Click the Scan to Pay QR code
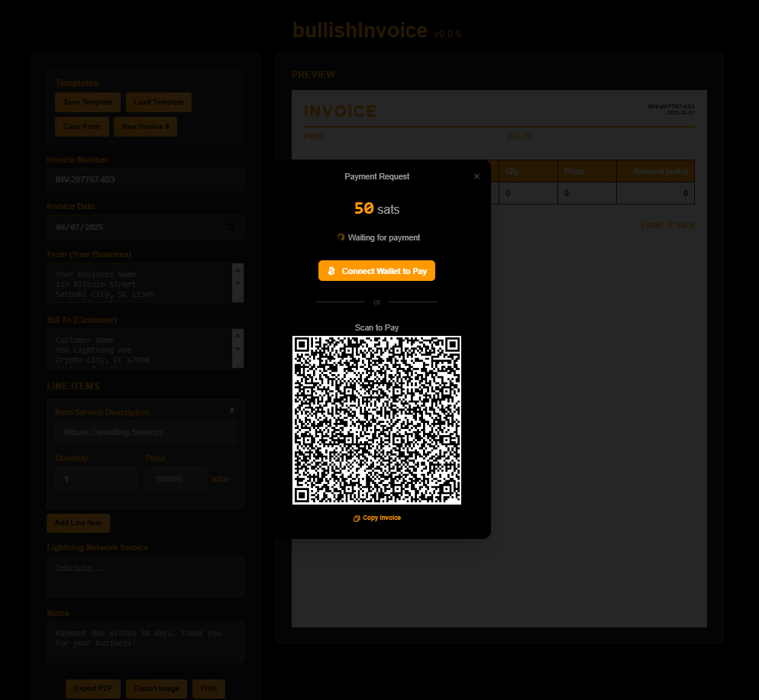Image resolution: width=759 pixels, height=700 pixels. [x=376, y=421]
